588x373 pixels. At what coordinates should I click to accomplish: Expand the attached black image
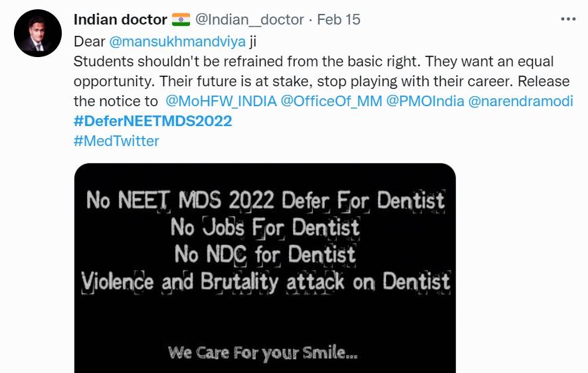pos(264,319)
